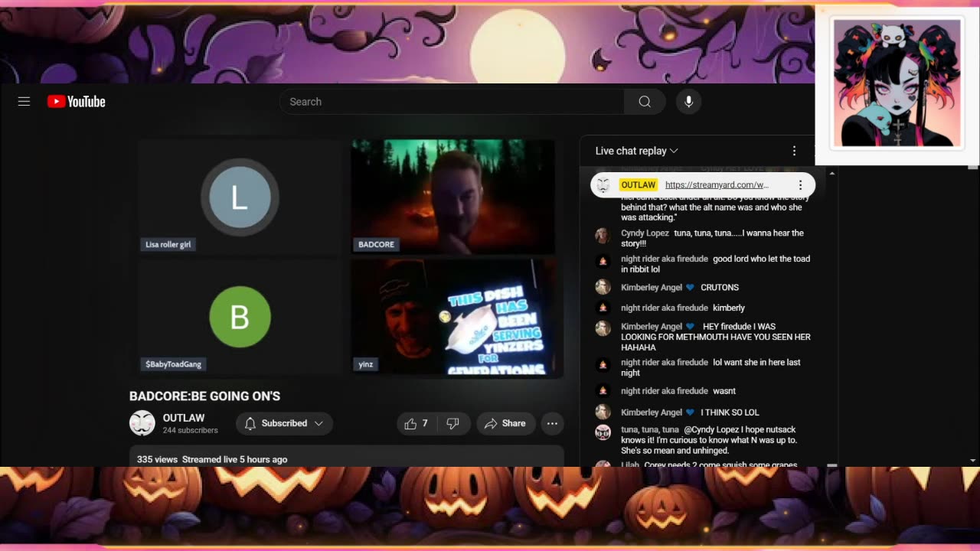
Task: Open tuna, tuna, tuna chat avatar
Action: coord(603,432)
